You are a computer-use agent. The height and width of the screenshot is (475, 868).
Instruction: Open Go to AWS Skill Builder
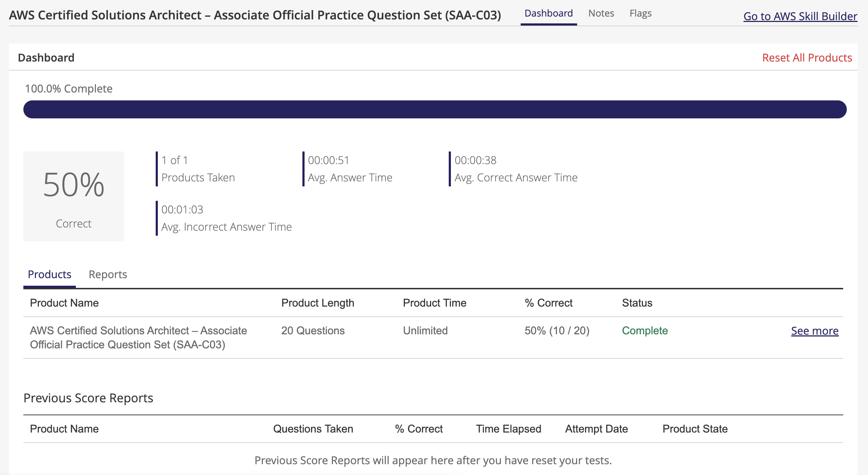tap(800, 16)
